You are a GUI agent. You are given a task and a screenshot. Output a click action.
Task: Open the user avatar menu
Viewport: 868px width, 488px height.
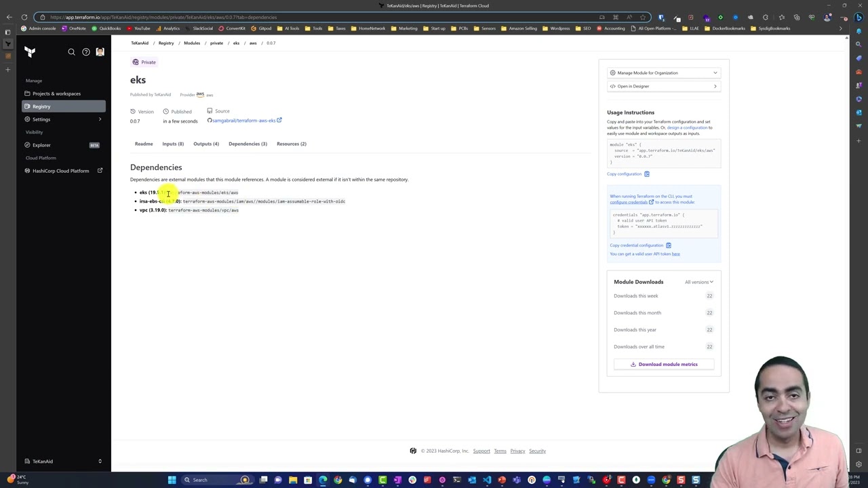point(100,52)
